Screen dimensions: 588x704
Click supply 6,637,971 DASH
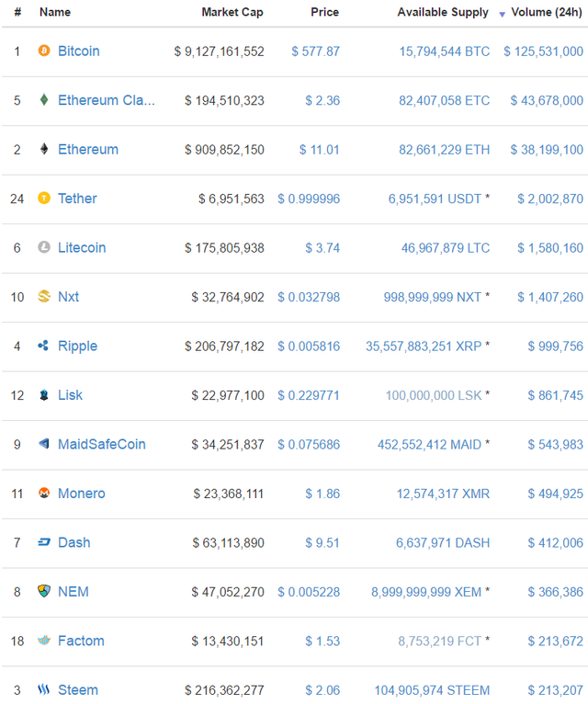click(443, 543)
